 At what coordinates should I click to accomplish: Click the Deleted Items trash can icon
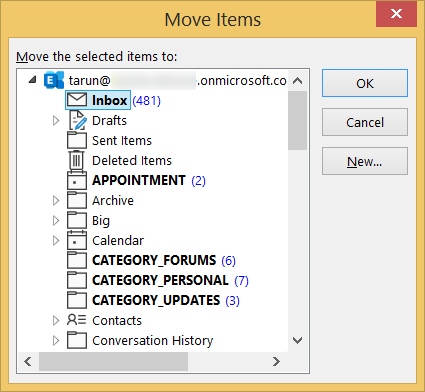(76, 160)
